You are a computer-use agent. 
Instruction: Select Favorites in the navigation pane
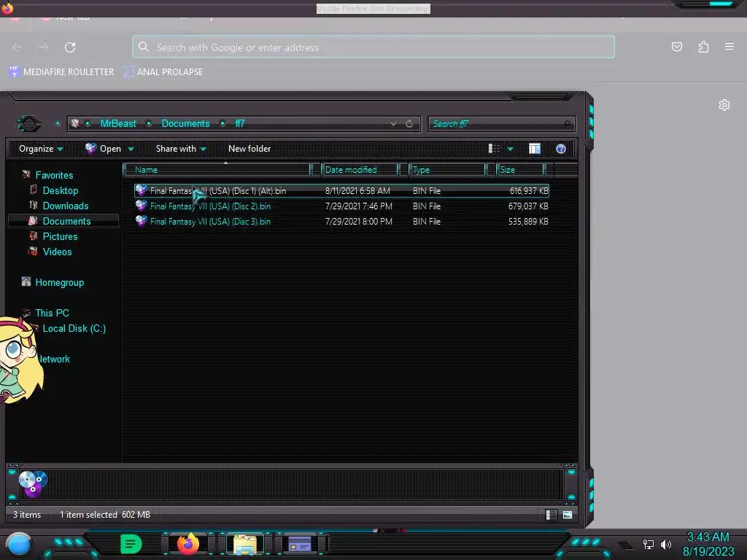(x=54, y=175)
